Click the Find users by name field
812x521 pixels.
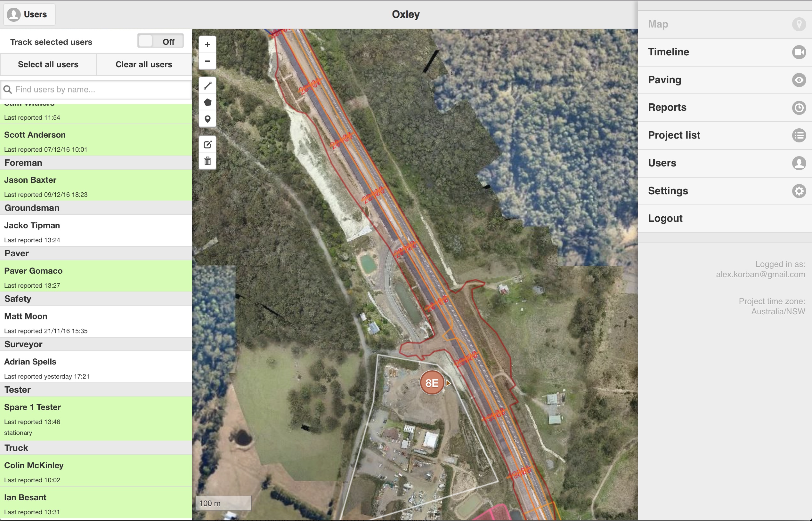(96, 89)
